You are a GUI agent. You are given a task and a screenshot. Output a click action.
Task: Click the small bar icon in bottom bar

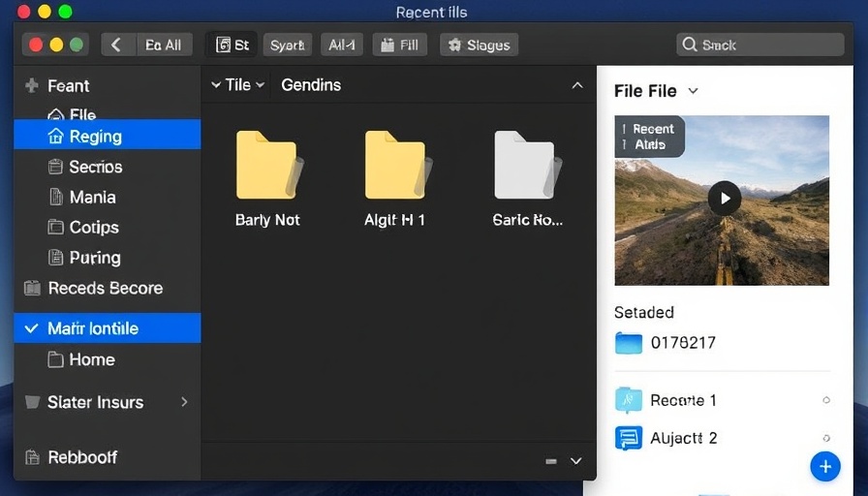(551, 461)
